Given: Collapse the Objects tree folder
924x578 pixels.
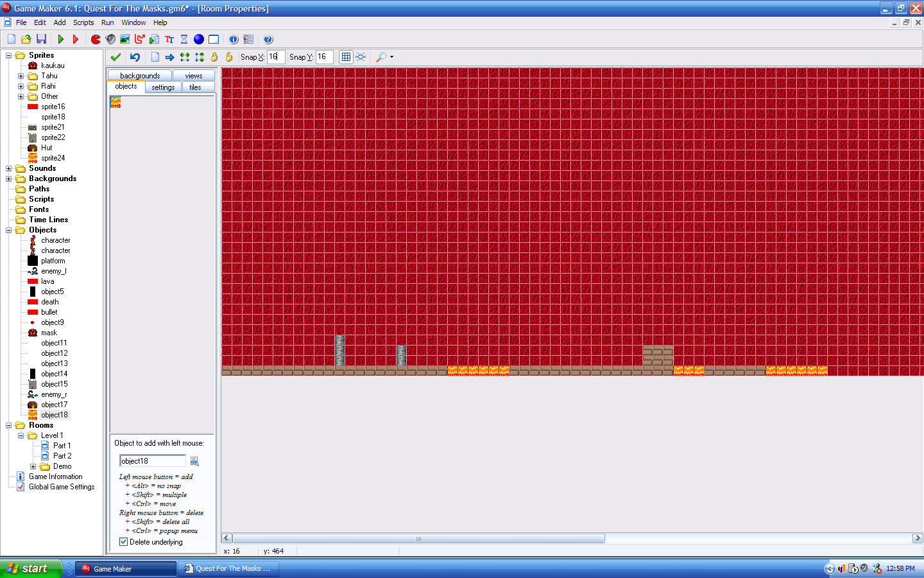Looking at the screenshot, I should [9, 230].
